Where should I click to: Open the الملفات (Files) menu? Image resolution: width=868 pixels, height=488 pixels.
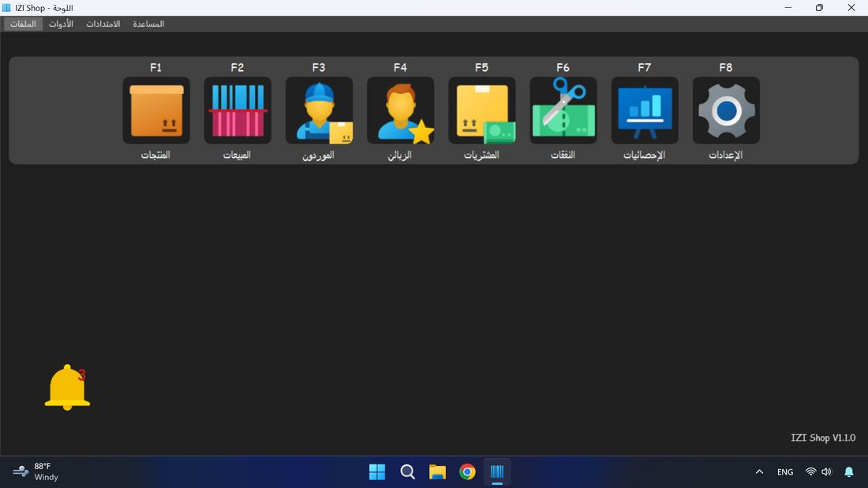pyautogui.click(x=22, y=24)
